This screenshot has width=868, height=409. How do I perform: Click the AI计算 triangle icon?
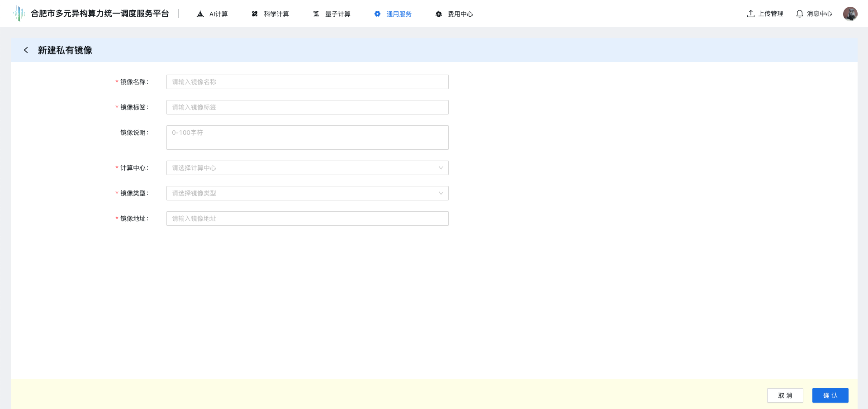[200, 14]
